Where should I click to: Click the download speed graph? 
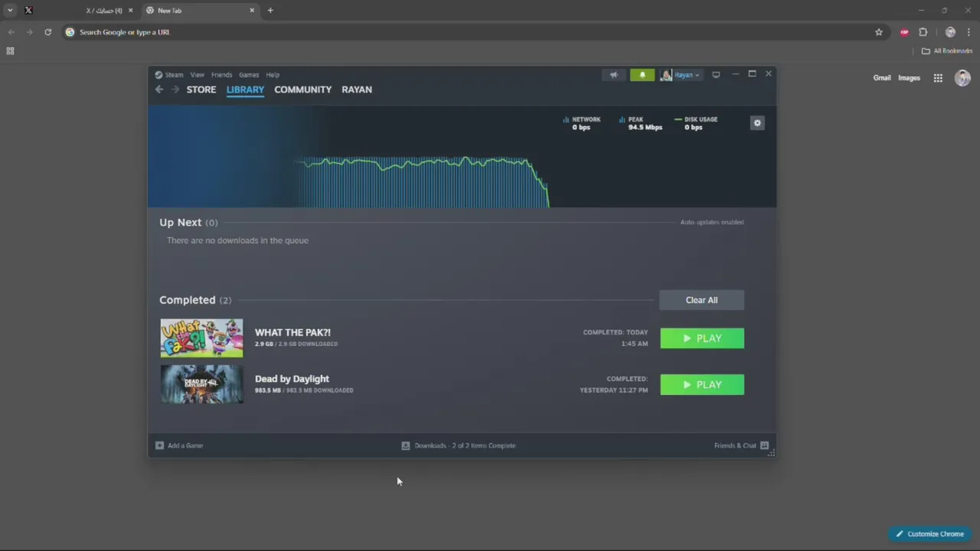pos(422,182)
